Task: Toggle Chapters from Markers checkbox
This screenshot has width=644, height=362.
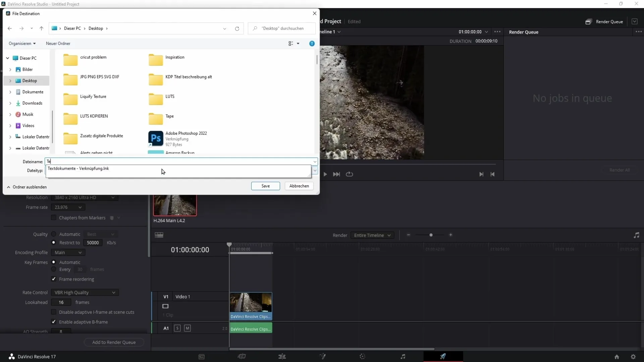Action: 54,218
